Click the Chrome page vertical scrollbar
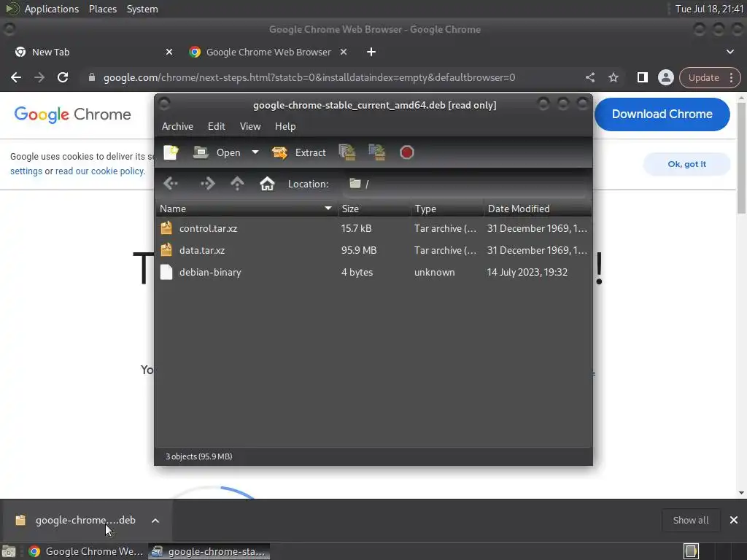 [x=741, y=157]
